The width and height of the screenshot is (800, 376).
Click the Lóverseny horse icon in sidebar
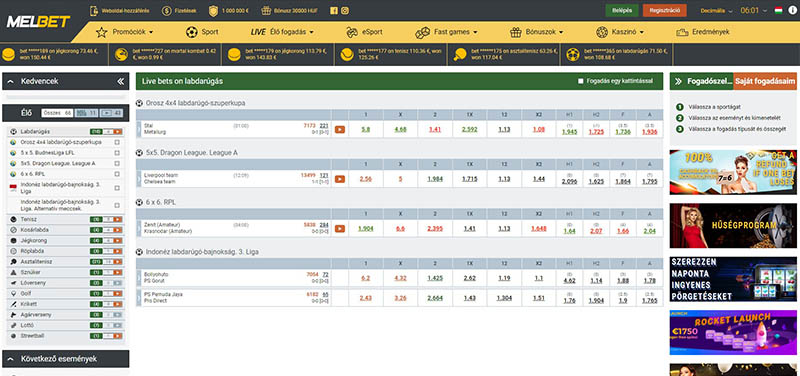point(13,283)
